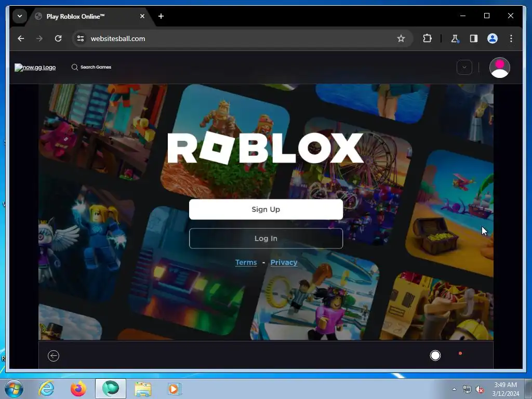The width and height of the screenshot is (532, 399).
Task: Click the Search Games magnifier icon
Action: click(x=75, y=67)
